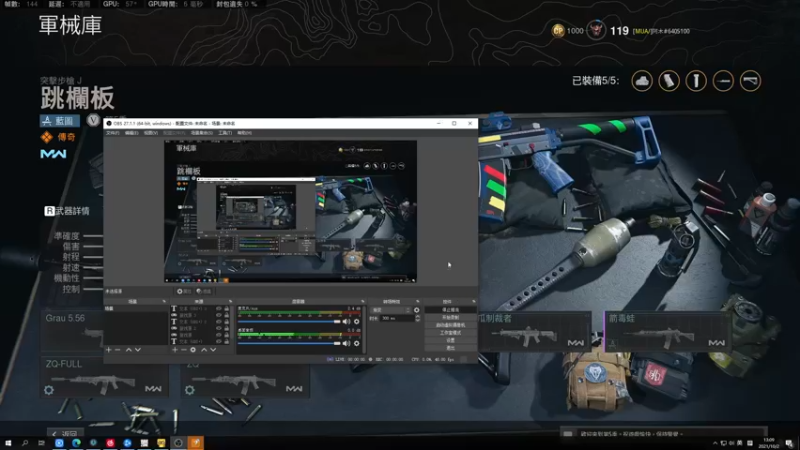Image resolution: width=800 pixels, height=450 pixels.
Task: Move the scene up with the up arrow
Action: (129, 350)
